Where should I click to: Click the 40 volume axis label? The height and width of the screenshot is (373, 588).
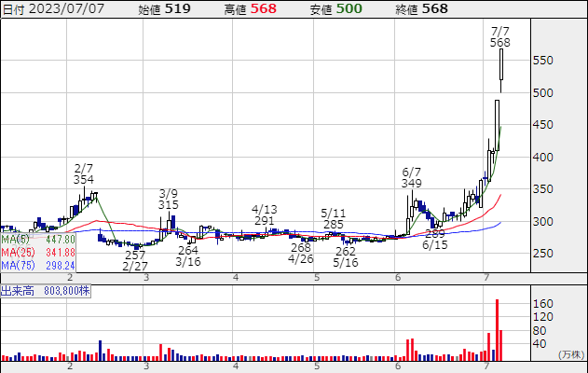coord(540,344)
